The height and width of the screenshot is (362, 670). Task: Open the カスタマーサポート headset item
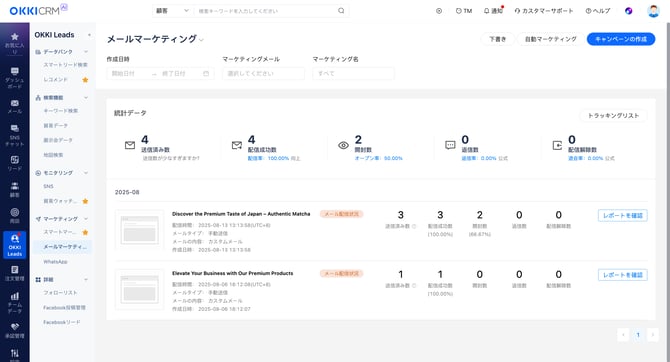[x=544, y=11]
